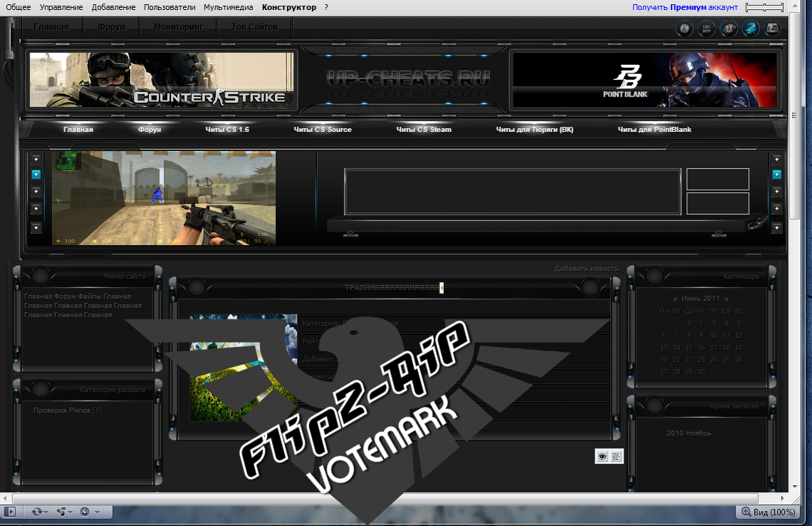812x526 pixels.
Task: Open Проверка Рипов [1] category
Action: point(68,410)
